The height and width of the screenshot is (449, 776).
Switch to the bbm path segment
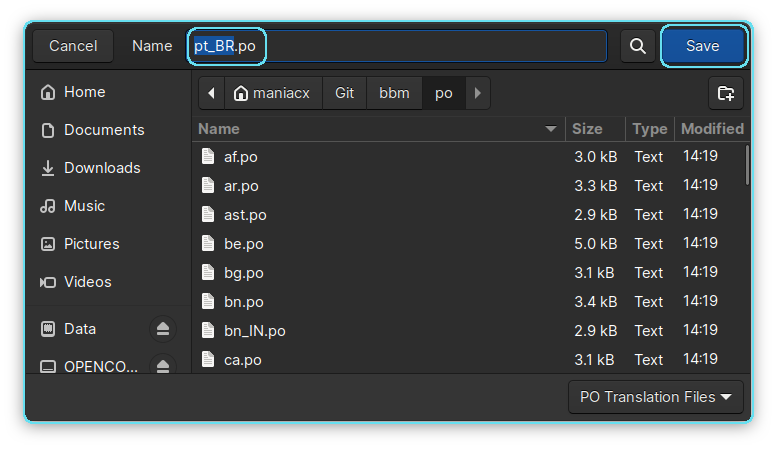click(x=394, y=93)
